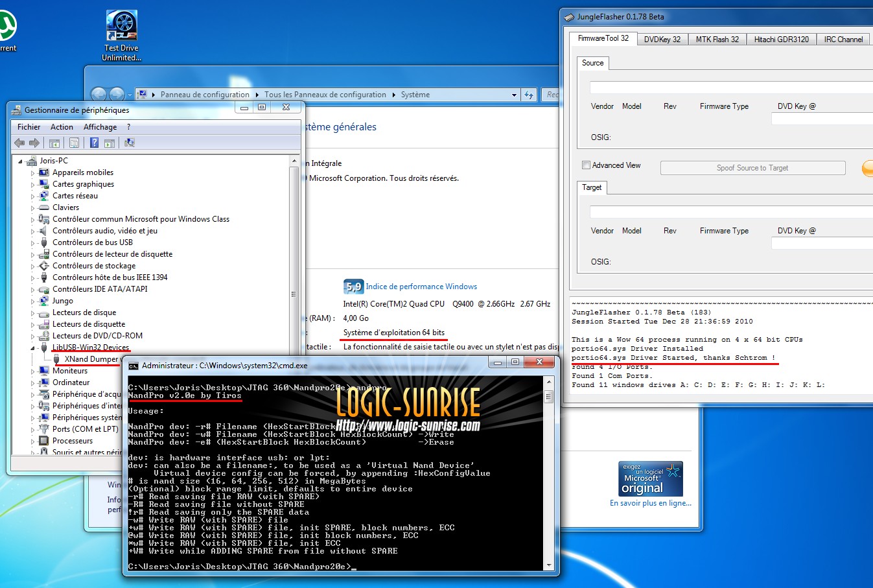Click Contrôleurs de stockage icon

(44, 266)
